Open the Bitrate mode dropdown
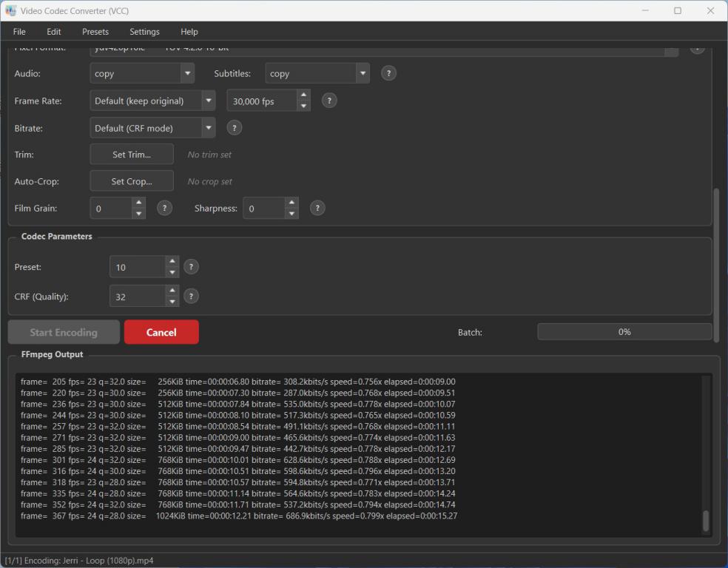Viewport: 728px width, 568px height. click(x=152, y=128)
